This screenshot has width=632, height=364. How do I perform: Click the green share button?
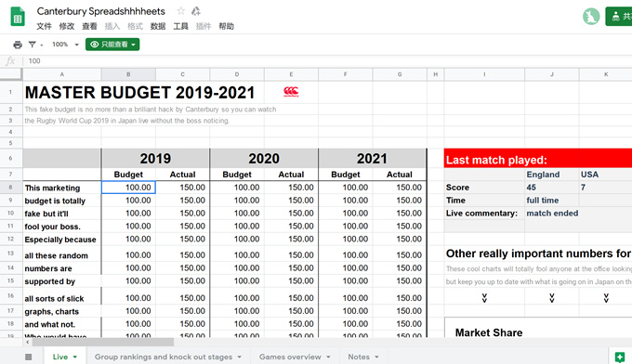(619, 17)
